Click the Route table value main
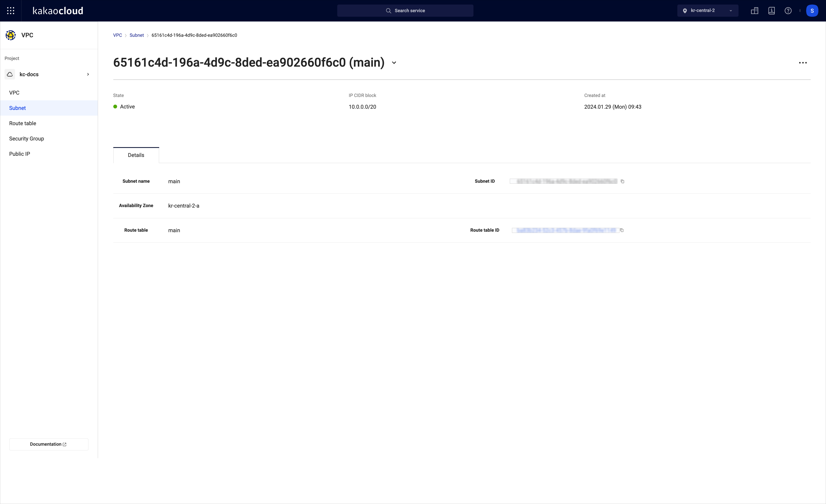 (174, 230)
